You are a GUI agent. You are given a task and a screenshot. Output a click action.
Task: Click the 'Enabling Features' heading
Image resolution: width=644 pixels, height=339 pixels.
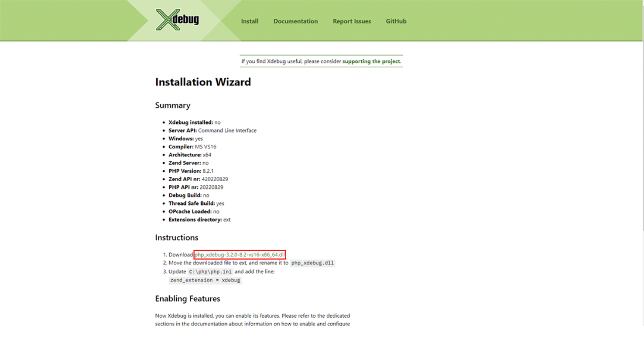coord(188,298)
